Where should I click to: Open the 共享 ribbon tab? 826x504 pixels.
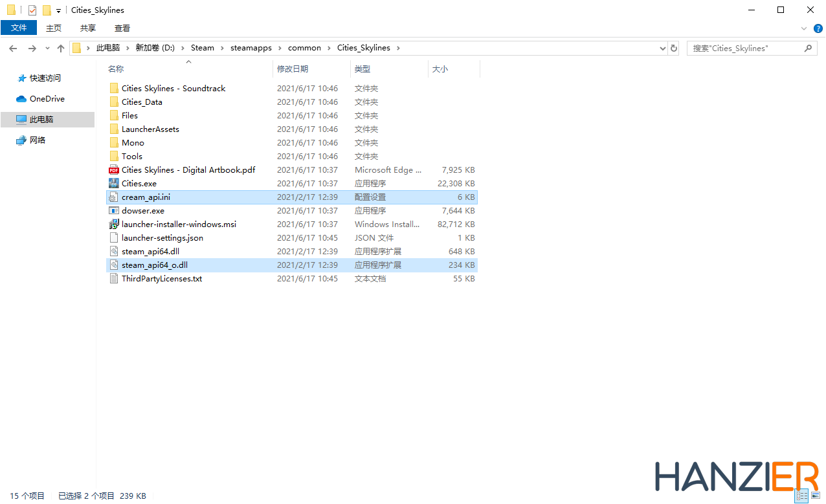point(88,28)
